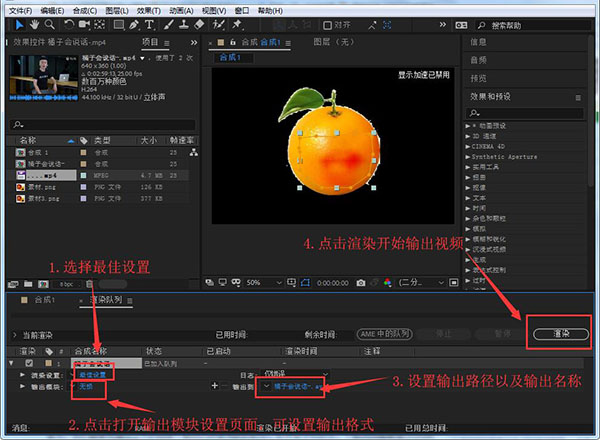Select the Clone Stamp tool
This screenshot has height=440, width=600.
184,25
